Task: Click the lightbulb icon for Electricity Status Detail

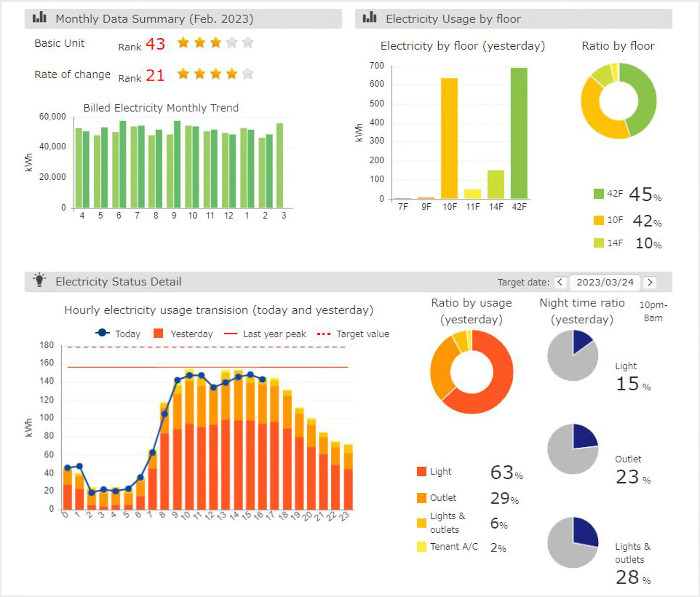Action: 39,280
